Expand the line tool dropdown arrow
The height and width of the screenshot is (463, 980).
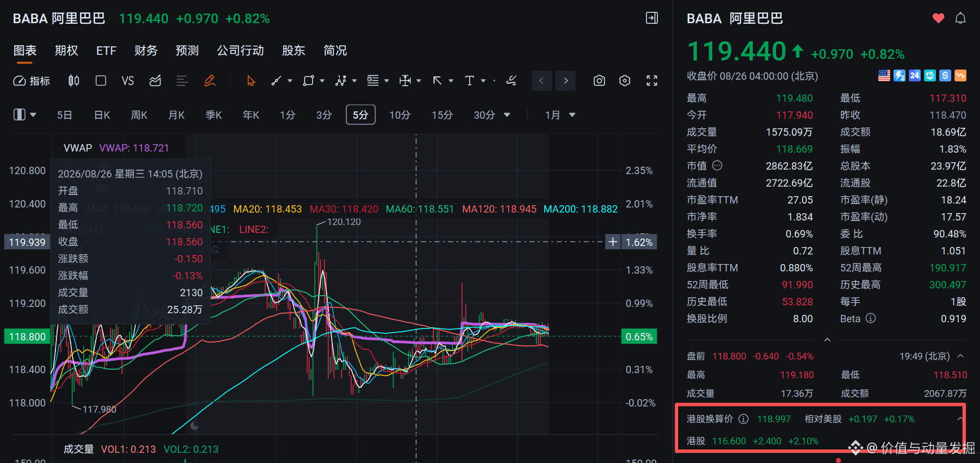point(290,81)
